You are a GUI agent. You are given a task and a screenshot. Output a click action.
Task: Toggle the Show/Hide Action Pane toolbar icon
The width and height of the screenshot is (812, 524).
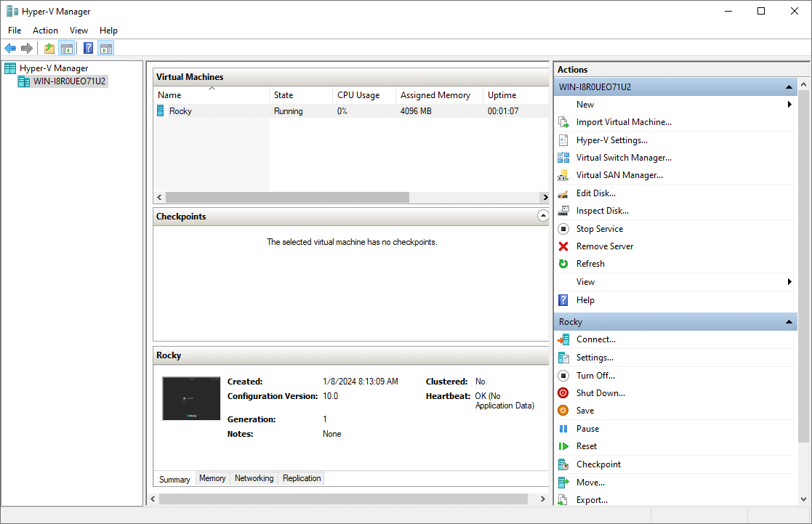coord(106,49)
